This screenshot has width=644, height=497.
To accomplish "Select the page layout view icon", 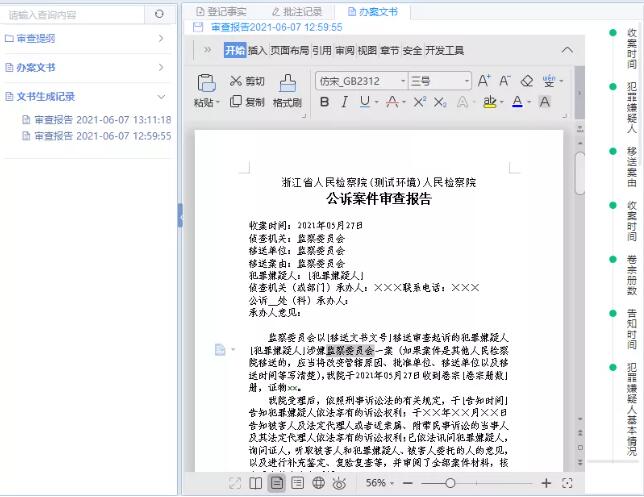I will [x=276, y=483].
